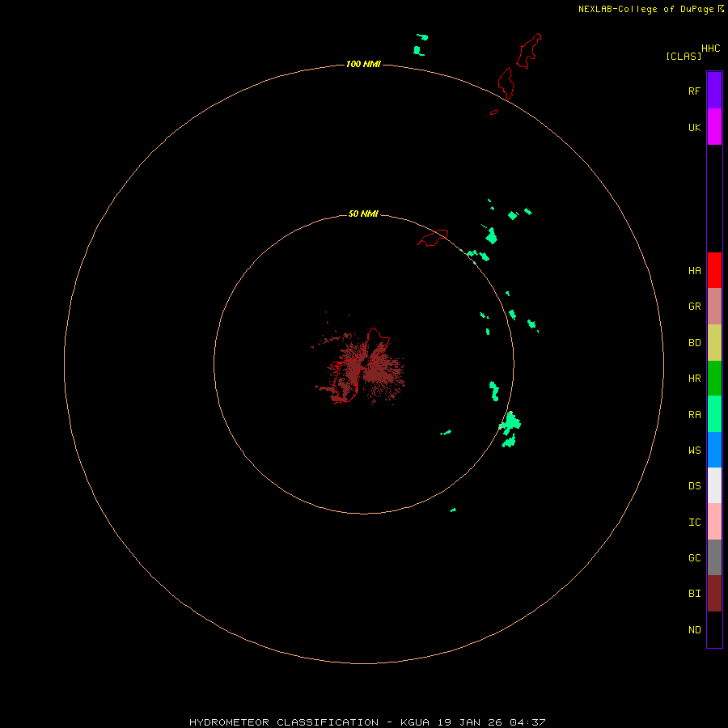Click the 'ND' legend label
728x728 pixels.
click(x=694, y=630)
